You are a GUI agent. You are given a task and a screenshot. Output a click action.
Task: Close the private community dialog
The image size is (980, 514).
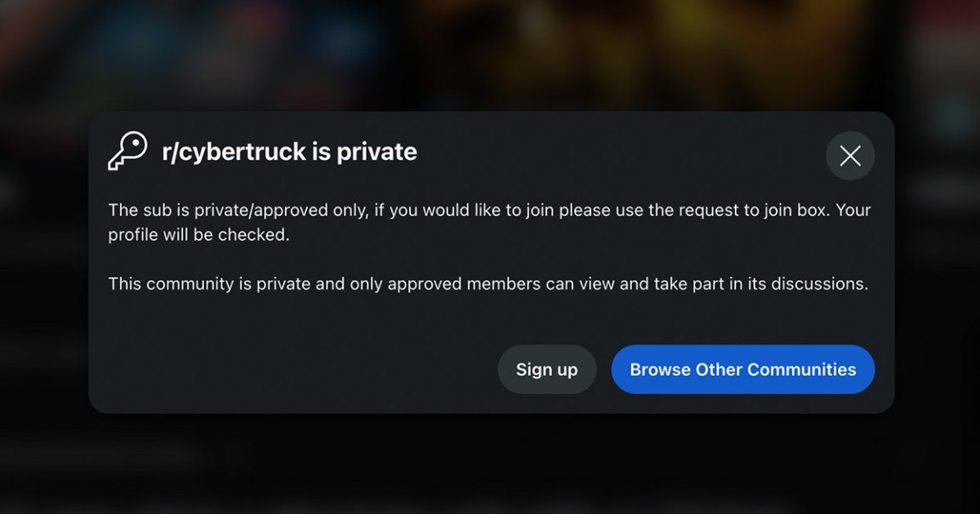click(x=850, y=156)
